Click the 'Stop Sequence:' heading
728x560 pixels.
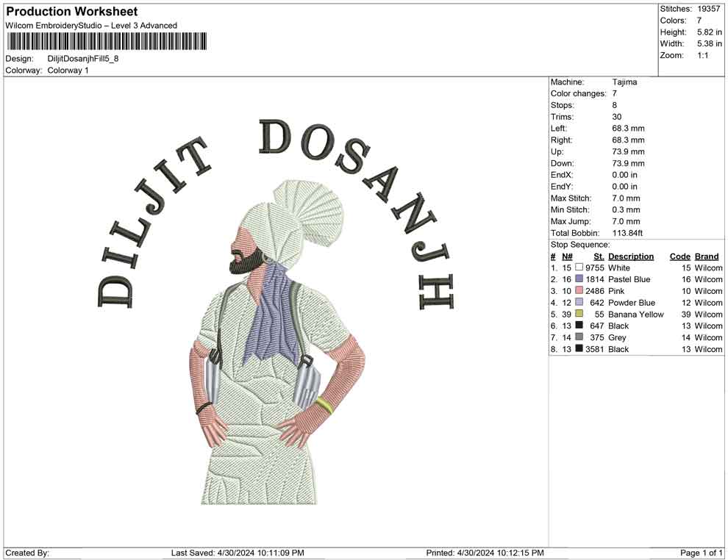tap(580, 245)
